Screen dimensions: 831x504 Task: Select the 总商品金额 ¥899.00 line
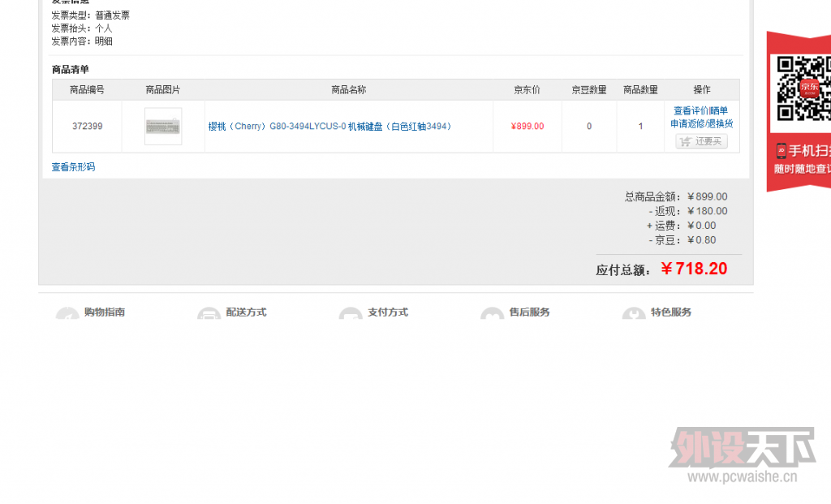coord(676,196)
